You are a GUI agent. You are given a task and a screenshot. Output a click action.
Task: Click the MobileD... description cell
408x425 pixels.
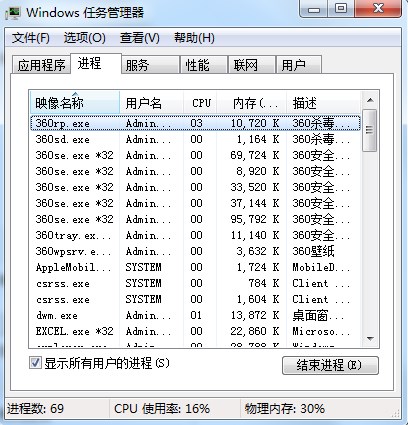point(321,267)
